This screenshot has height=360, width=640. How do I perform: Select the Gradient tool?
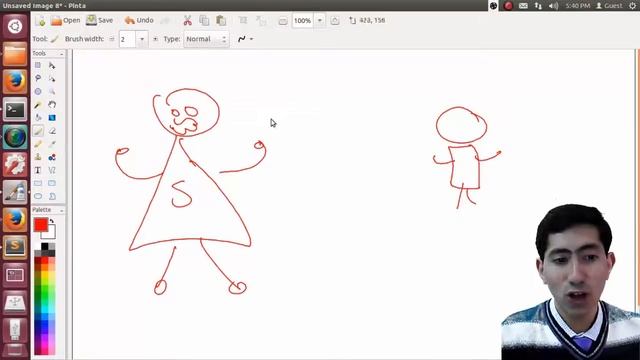tap(52, 118)
